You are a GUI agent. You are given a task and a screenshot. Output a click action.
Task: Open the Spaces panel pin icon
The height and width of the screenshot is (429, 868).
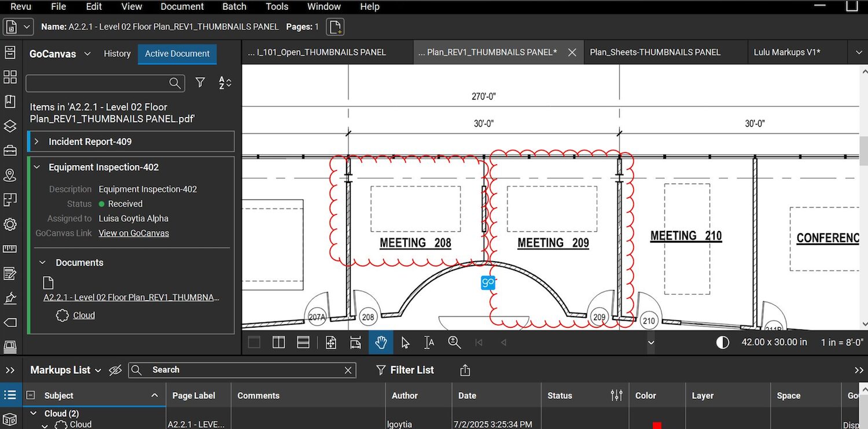(x=9, y=175)
